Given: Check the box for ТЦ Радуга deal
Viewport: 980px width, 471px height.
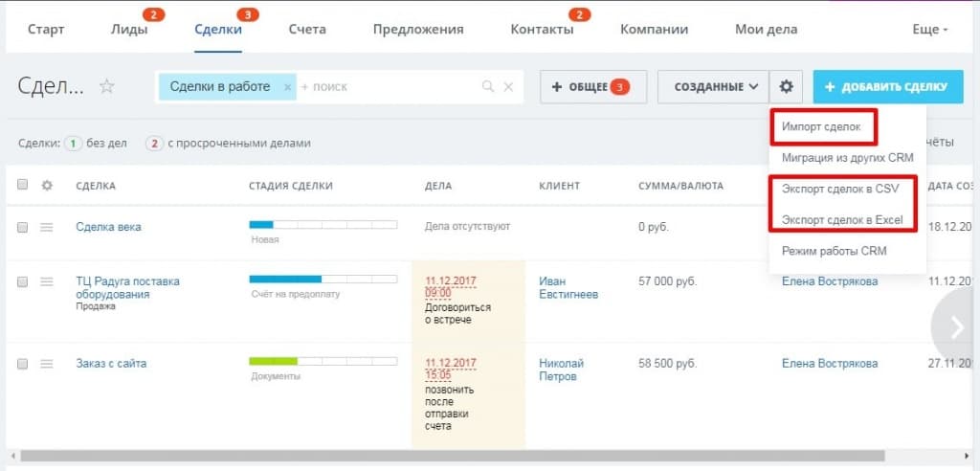Looking at the screenshot, I should (x=23, y=281).
